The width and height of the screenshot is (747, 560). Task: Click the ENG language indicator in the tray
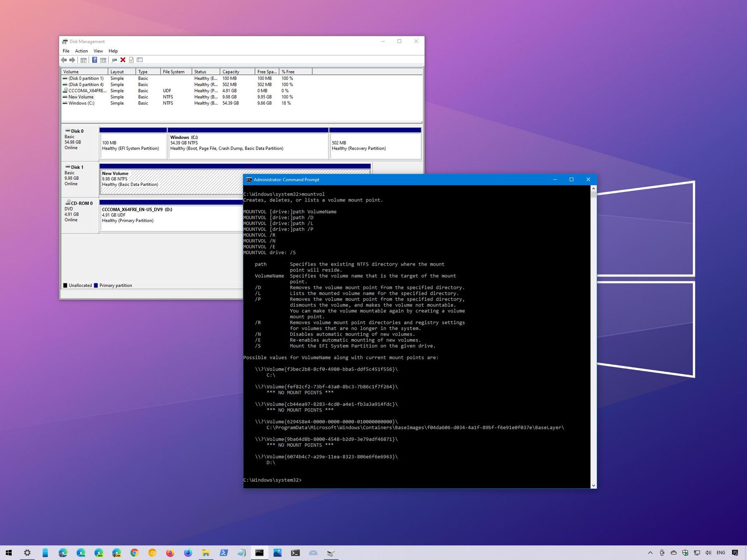(x=721, y=553)
